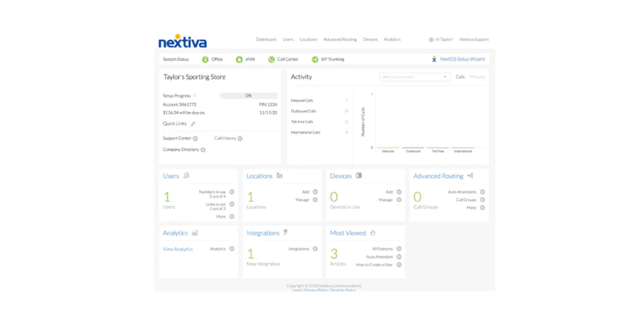Click the View Analytics link
This screenshot has width=644, height=315.
(x=178, y=249)
